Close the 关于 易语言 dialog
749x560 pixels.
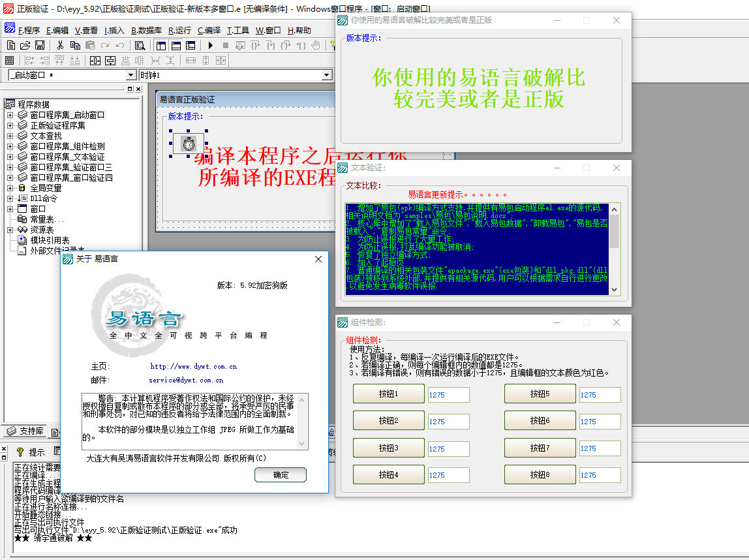(x=318, y=259)
